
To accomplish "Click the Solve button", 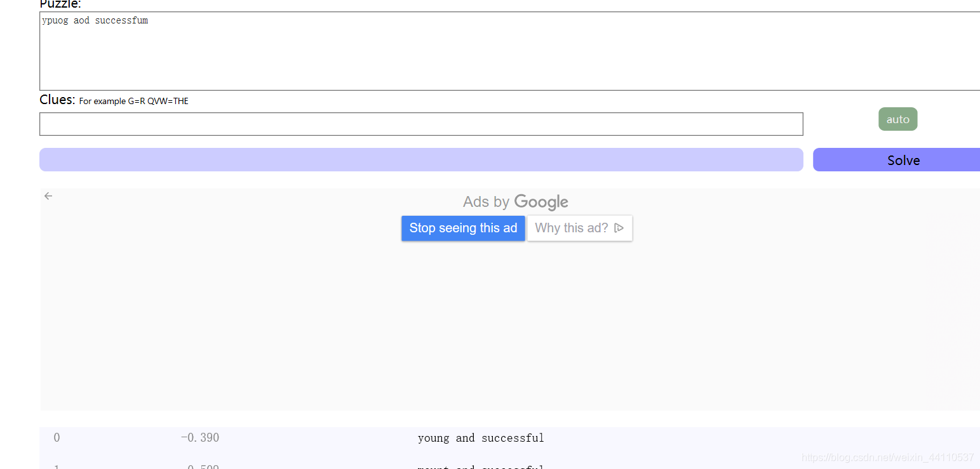I will click(x=896, y=160).
